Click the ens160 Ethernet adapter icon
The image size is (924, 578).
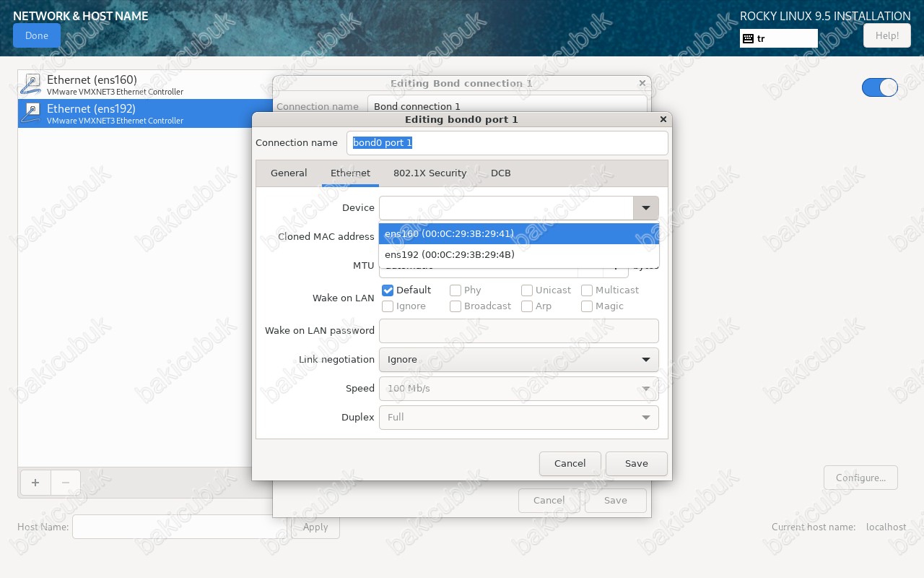coord(31,85)
